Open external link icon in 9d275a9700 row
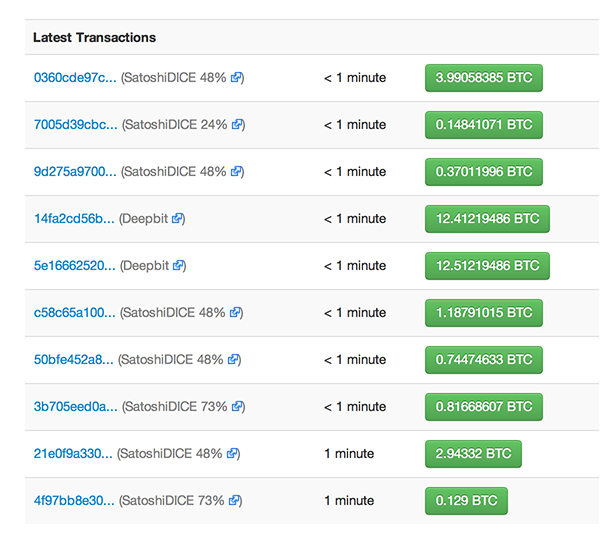 pyautogui.click(x=236, y=171)
